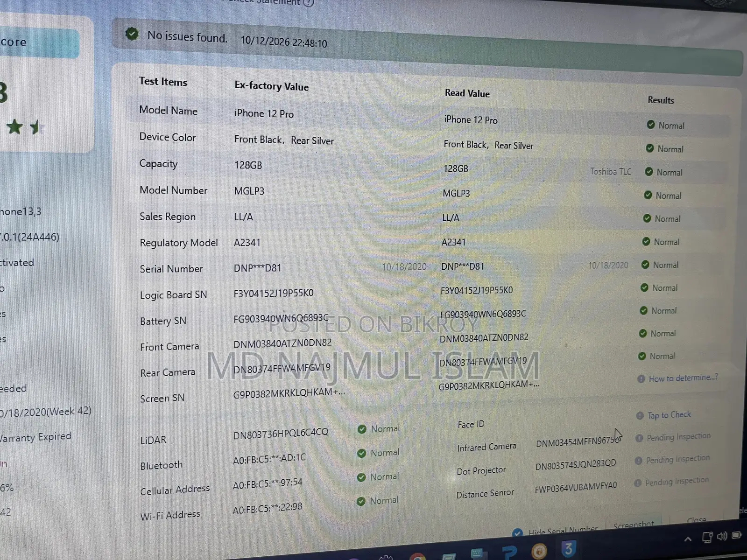Click the Toshiba TLC label in Capacity row

point(610,172)
